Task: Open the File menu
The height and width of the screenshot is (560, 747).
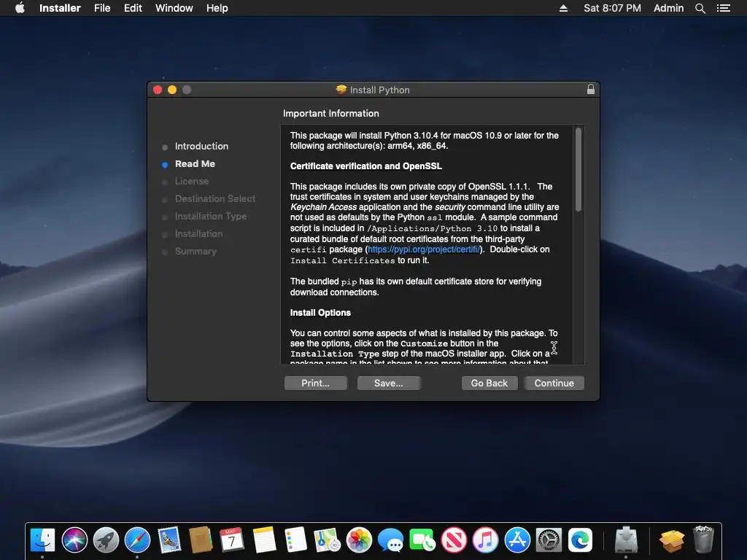Action: (x=102, y=8)
